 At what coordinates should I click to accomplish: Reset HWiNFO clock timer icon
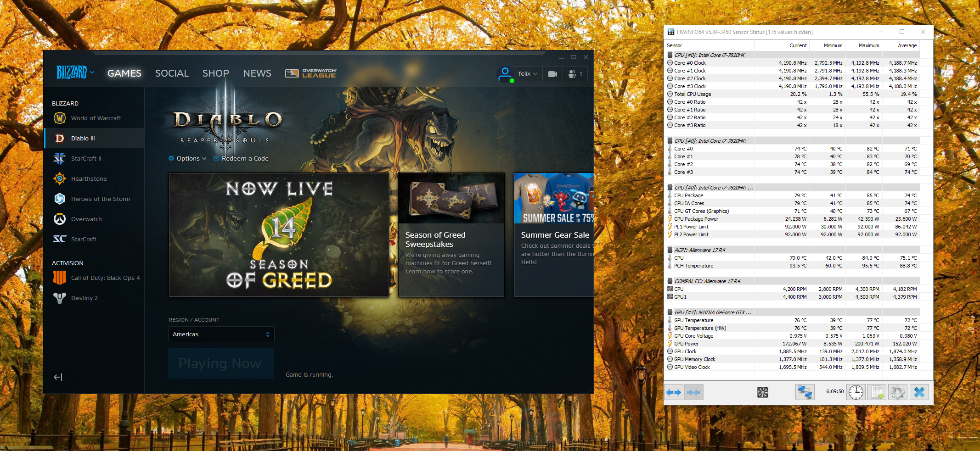point(856,392)
